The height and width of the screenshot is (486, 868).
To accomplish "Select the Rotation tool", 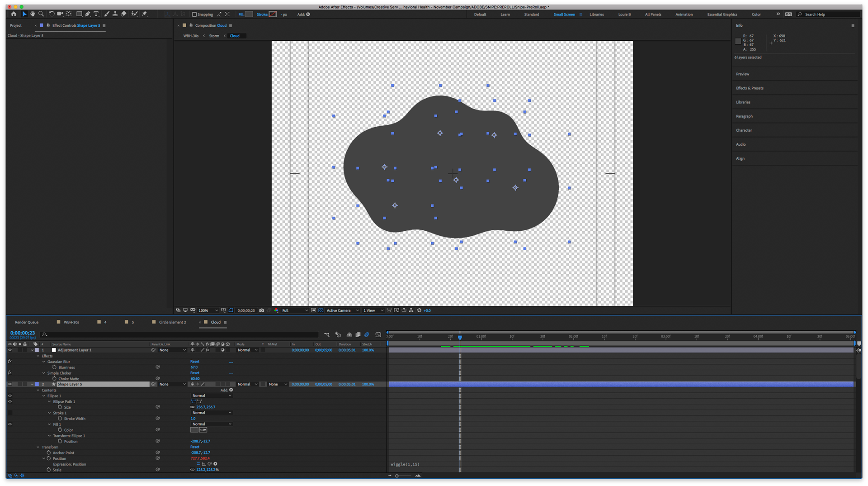I will pos(52,14).
